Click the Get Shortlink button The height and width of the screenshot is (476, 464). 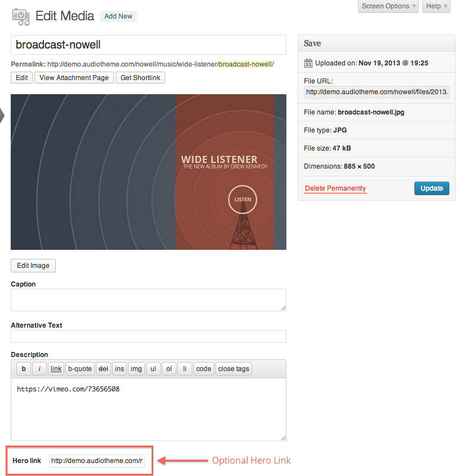click(140, 78)
